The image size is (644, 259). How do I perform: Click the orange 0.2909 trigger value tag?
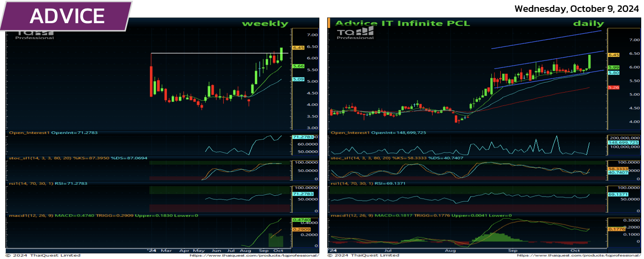click(301, 229)
